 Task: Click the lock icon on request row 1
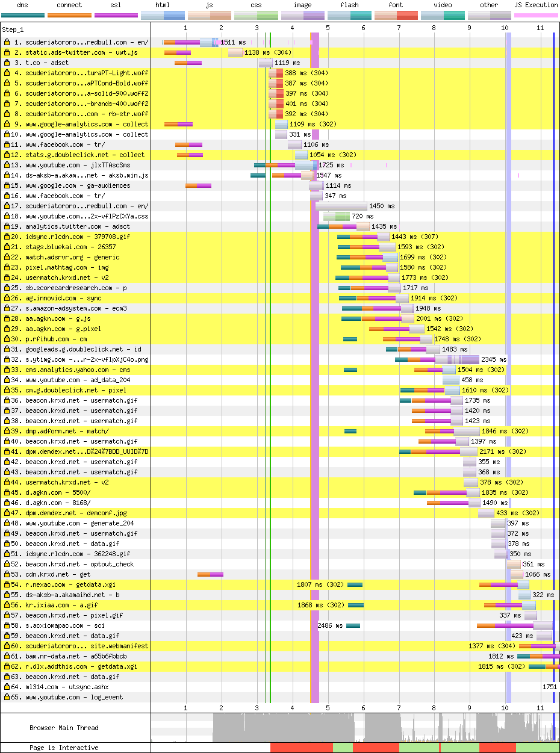[7, 42]
